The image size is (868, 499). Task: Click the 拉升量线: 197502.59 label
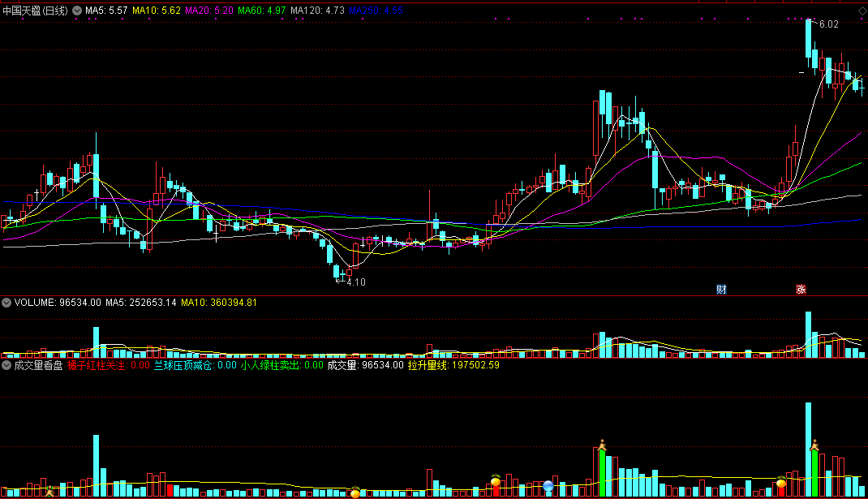454,365
